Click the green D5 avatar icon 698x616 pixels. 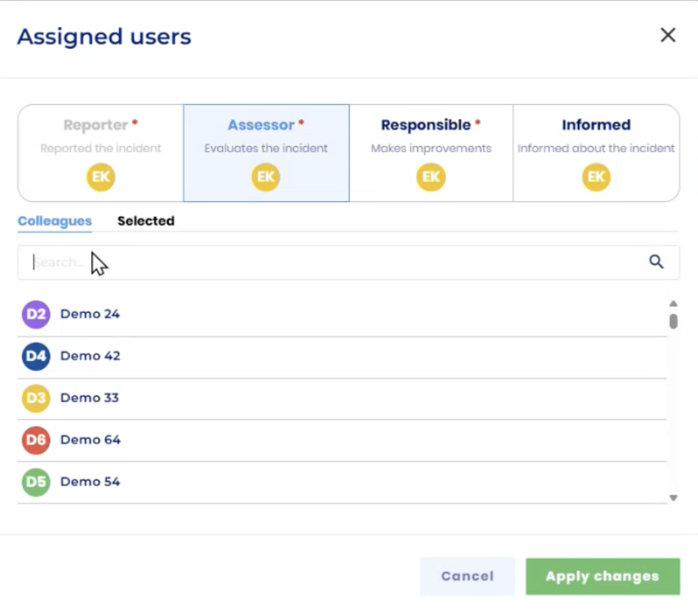[x=36, y=482]
